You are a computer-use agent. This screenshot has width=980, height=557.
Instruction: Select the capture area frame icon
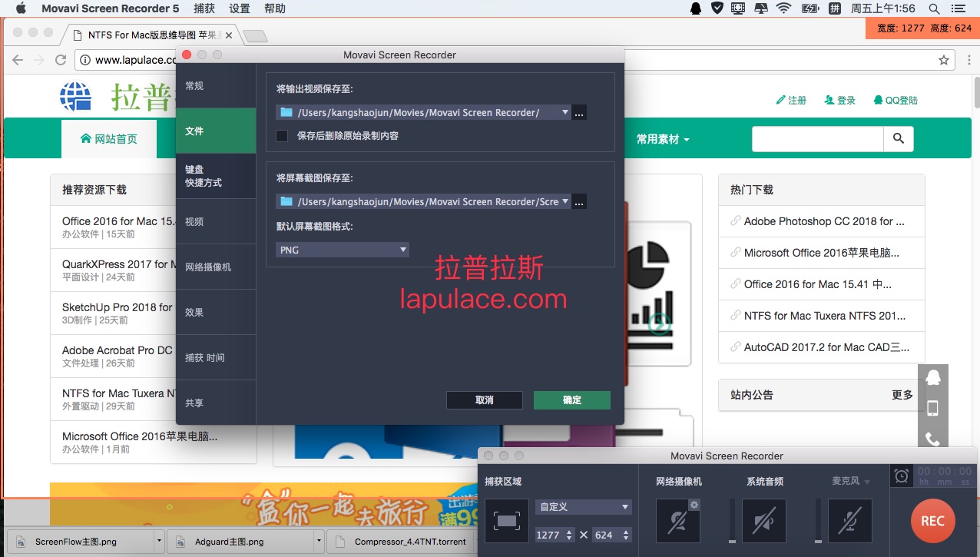(507, 521)
